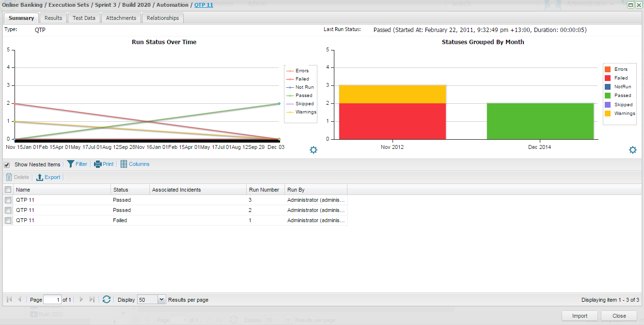
Task: Open settings gear for Statuses Grouped chart
Action: click(632, 150)
